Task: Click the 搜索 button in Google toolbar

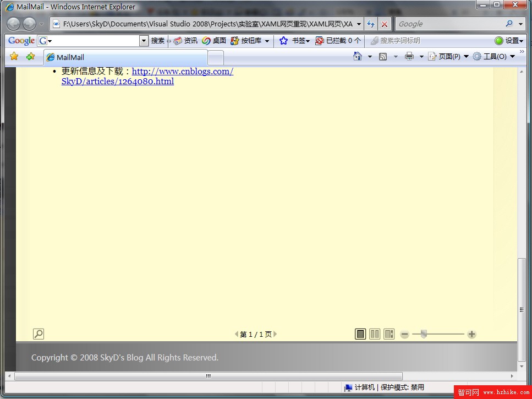Action: [158, 41]
